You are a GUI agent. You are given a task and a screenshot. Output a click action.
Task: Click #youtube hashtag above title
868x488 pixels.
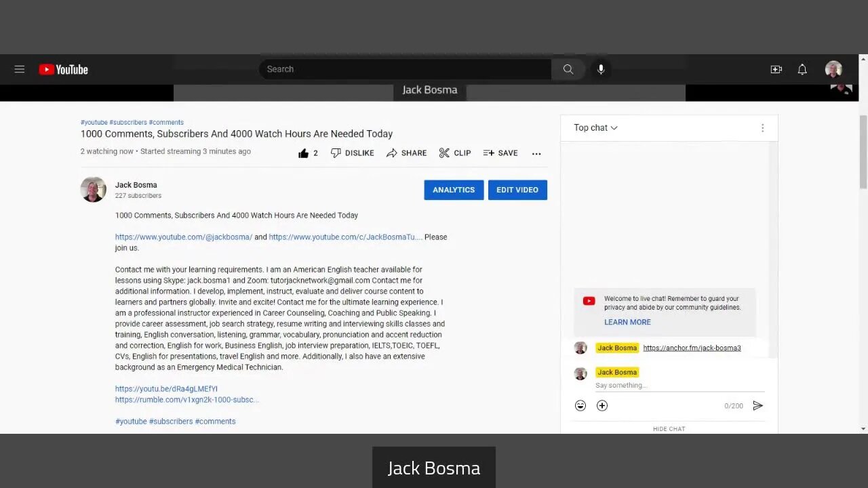click(94, 123)
